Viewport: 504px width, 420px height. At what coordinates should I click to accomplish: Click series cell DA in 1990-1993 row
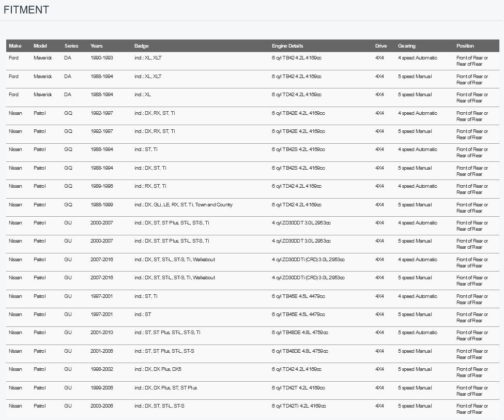click(x=68, y=58)
